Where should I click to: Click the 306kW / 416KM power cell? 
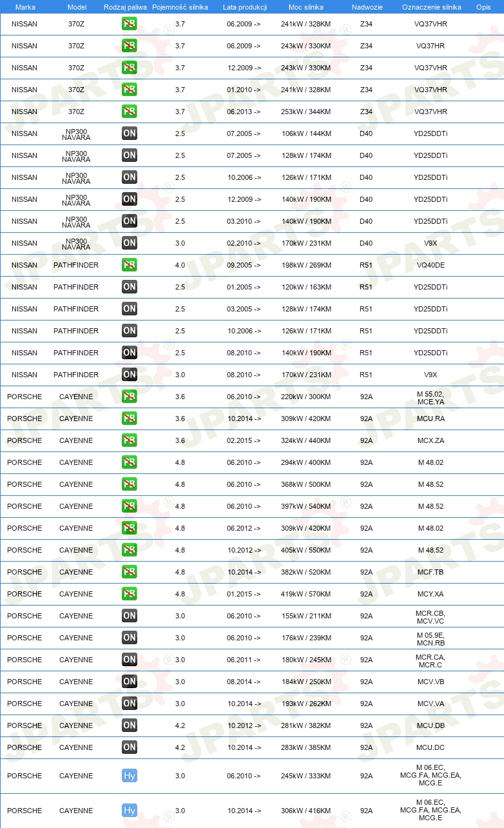tap(306, 811)
